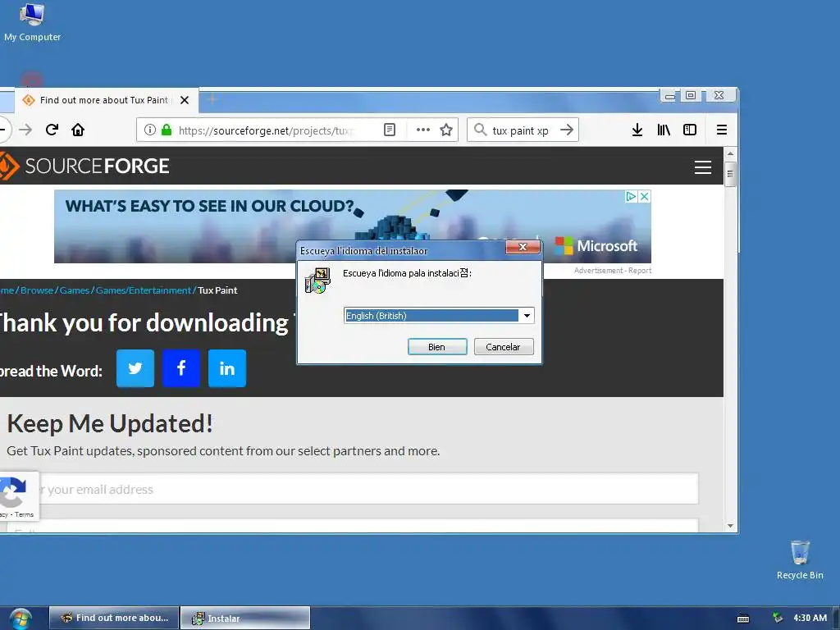Go to the Firefox home page
The width and height of the screenshot is (840, 630).
point(78,130)
